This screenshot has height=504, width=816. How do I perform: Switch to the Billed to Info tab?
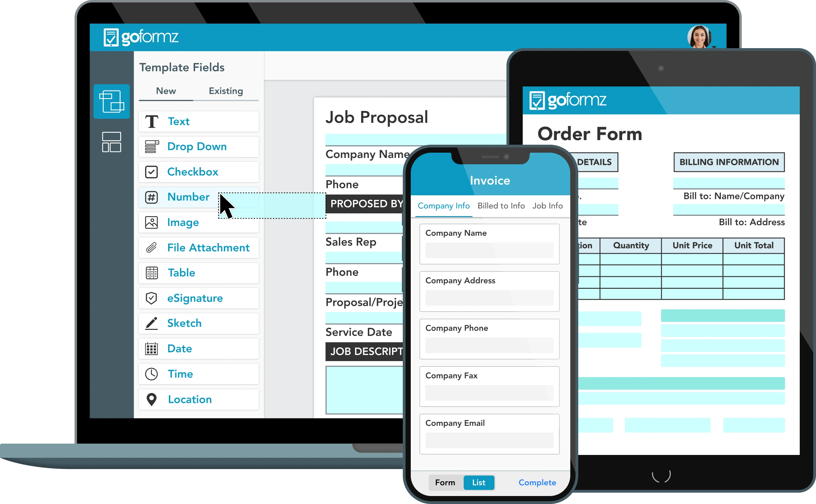501,206
